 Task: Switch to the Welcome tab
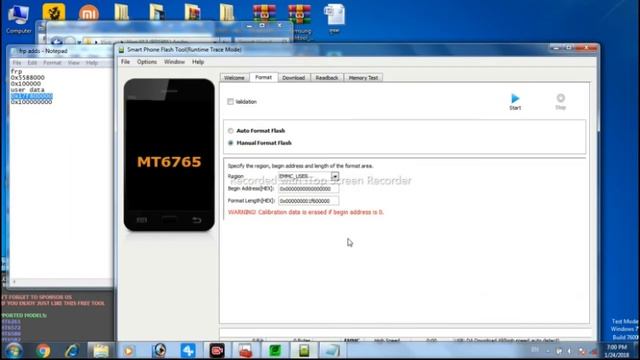pos(234,78)
